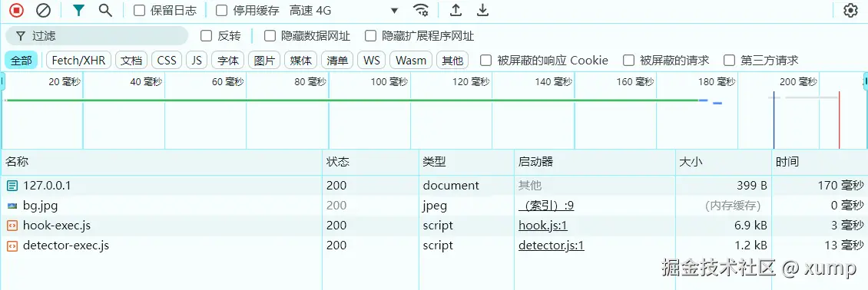Click 100 毫秒 timeline overview marker
This screenshot has width=868, height=290.
click(x=389, y=82)
